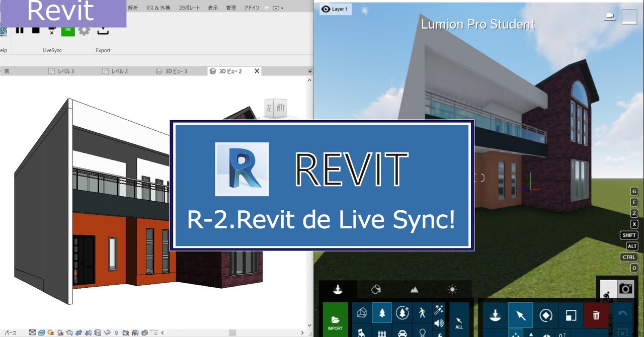Toggle the LiveSync ON switch
This screenshot has height=337, width=644.
pyautogui.click(x=69, y=30)
